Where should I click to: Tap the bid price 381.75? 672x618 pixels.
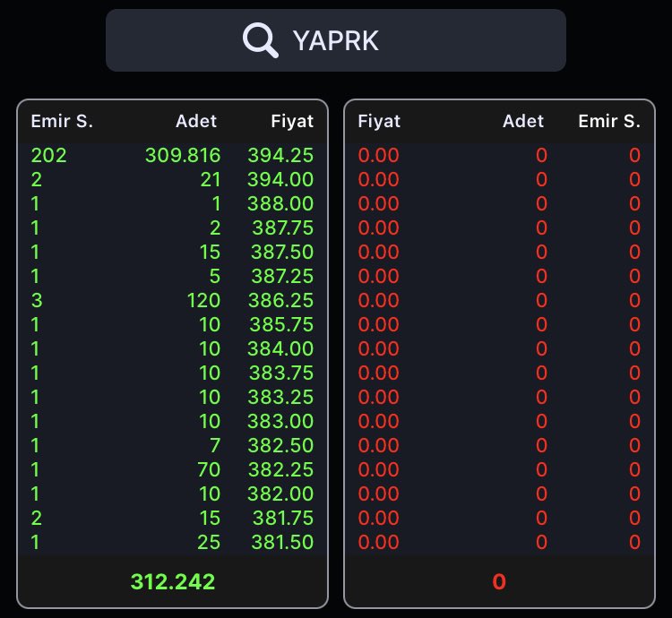(283, 519)
